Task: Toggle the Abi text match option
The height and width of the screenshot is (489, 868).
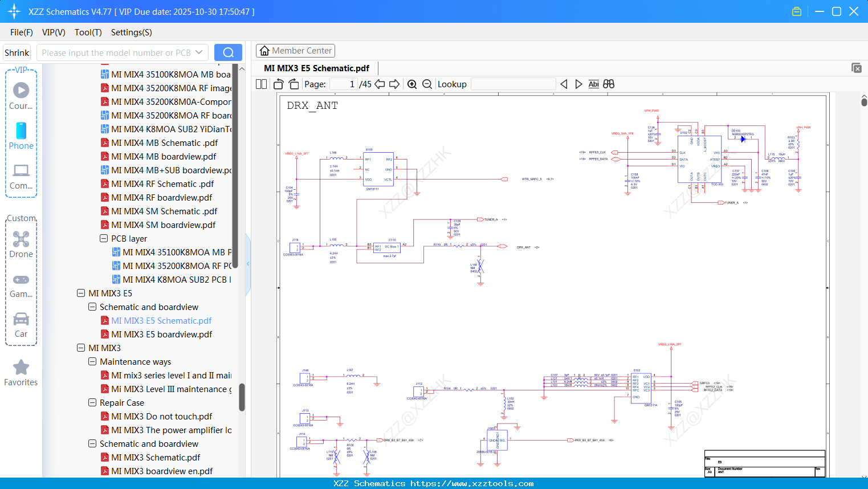Action: tap(593, 84)
